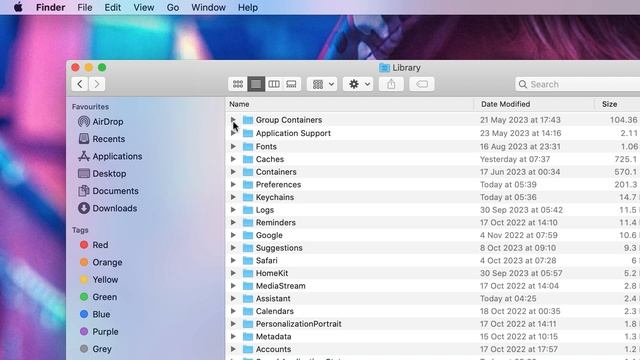Expand the Caches folder disclosure triangle
640x360 pixels.
click(x=233, y=159)
